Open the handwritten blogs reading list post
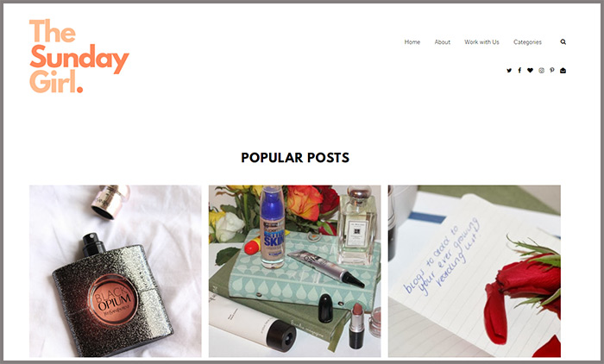The image size is (604, 364). [x=475, y=271]
